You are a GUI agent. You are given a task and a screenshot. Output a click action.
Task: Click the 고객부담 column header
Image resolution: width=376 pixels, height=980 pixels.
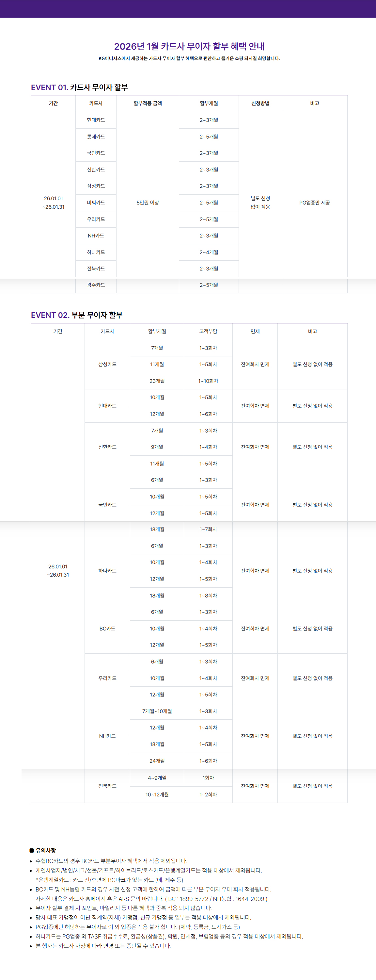[208, 331]
